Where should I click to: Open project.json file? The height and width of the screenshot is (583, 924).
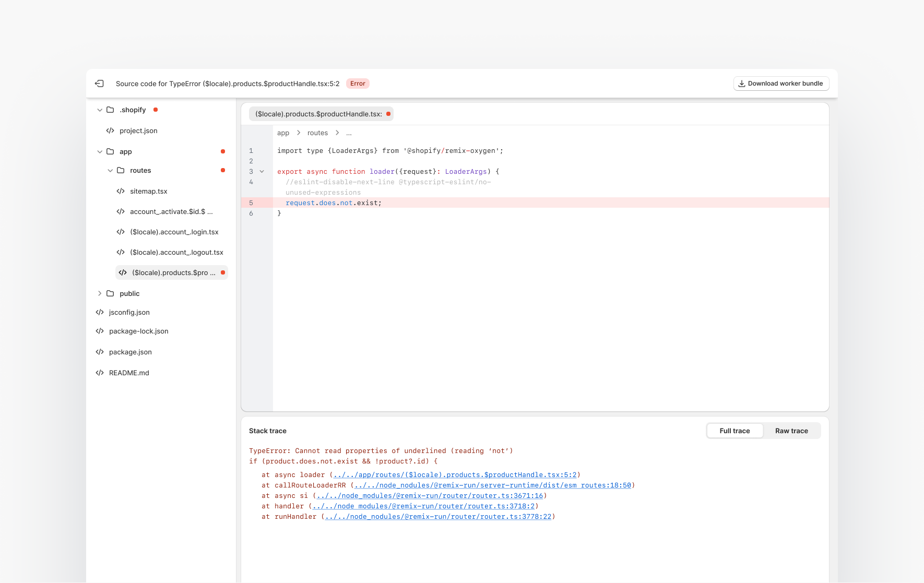(138, 130)
